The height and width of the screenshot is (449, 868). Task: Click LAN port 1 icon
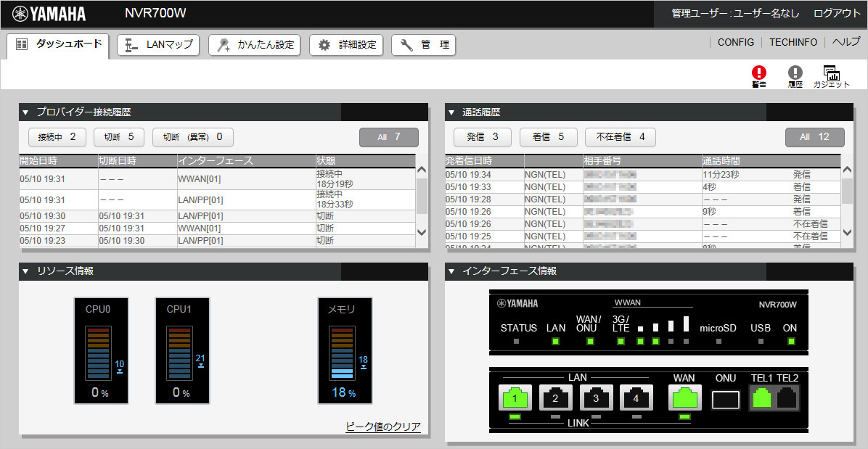click(515, 397)
